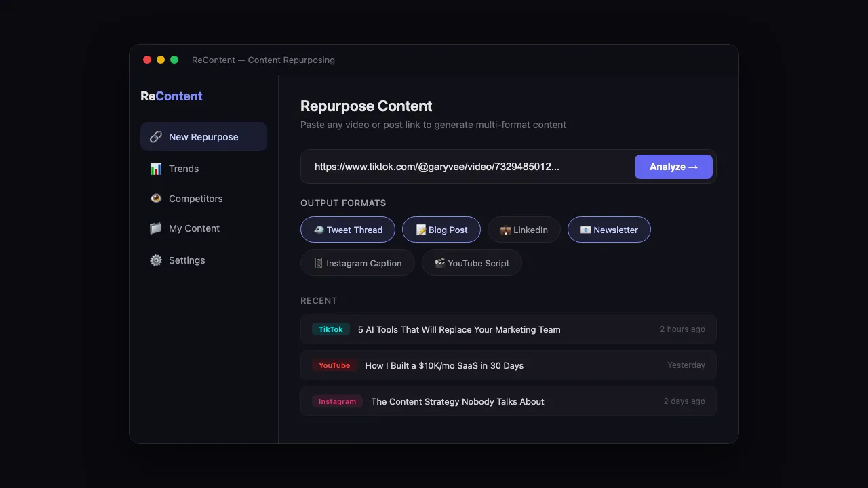
Task: Click the memo icon on the Blog Post pill
Action: tap(420, 229)
